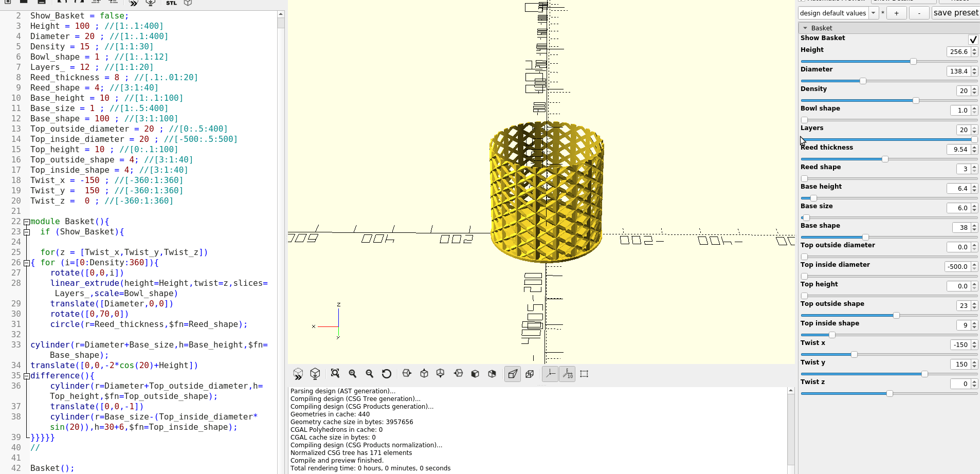
Task: Click the Reset View icon
Action: tap(387, 374)
